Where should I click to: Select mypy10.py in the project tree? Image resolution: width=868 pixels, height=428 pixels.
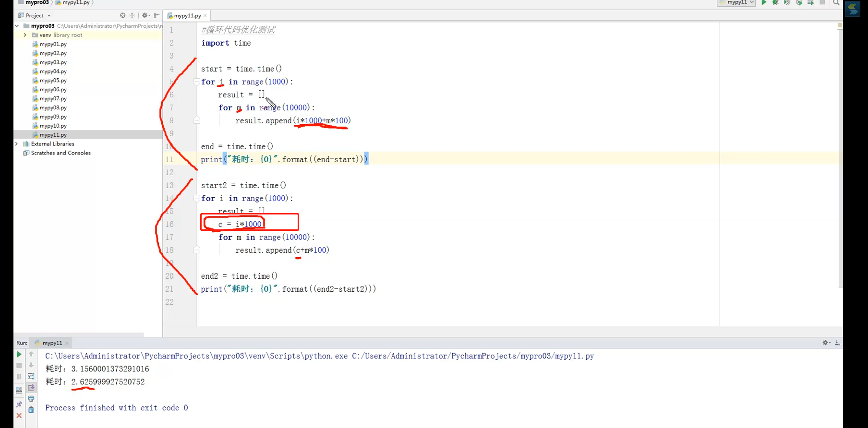pos(53,126)
